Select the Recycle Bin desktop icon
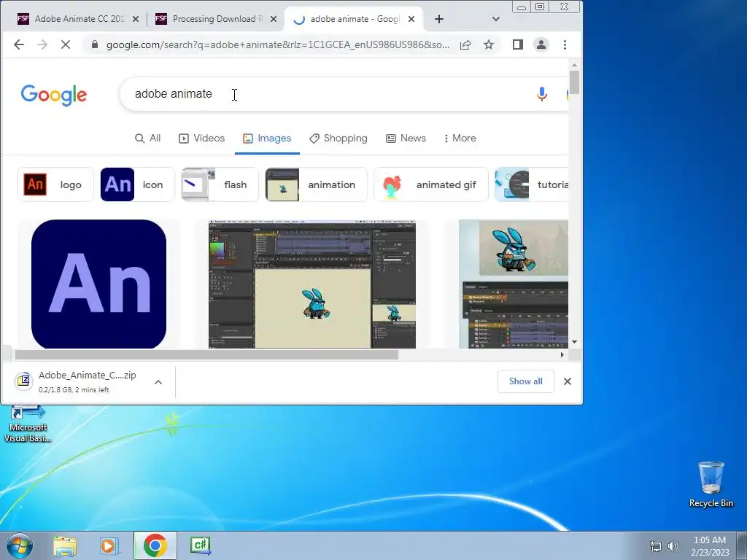747x560 pixels. pyautogui.click(x=711, y=484)
